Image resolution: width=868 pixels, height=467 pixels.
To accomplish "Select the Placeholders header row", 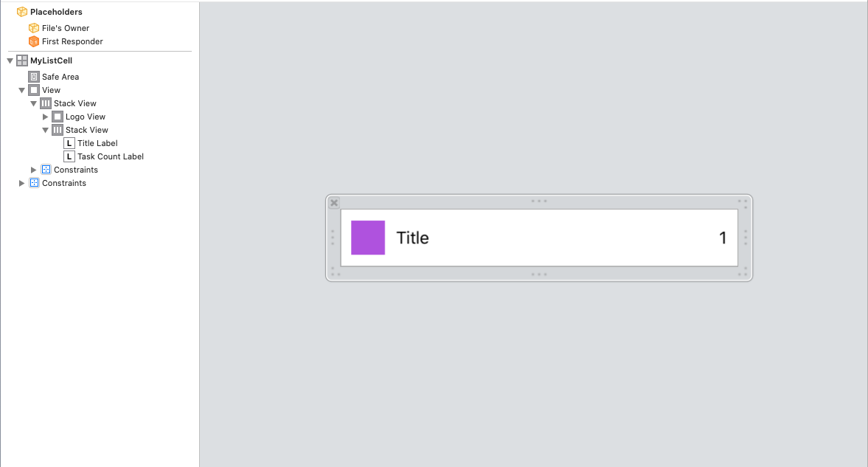I will point(56,12).
